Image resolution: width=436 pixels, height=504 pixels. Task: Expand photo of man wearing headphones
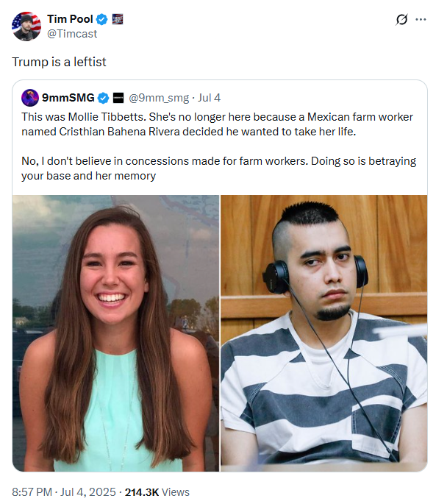tap(324, 333)
